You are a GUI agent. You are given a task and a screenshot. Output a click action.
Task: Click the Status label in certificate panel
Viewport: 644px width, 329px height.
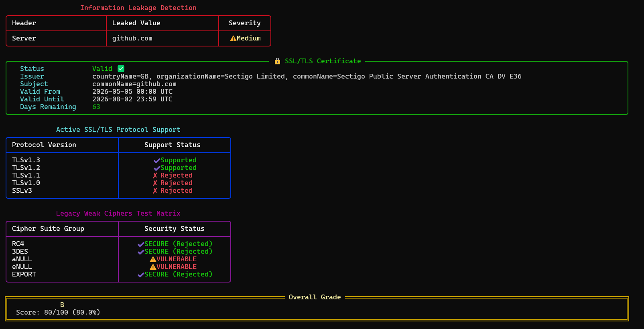tap(32, 69)
